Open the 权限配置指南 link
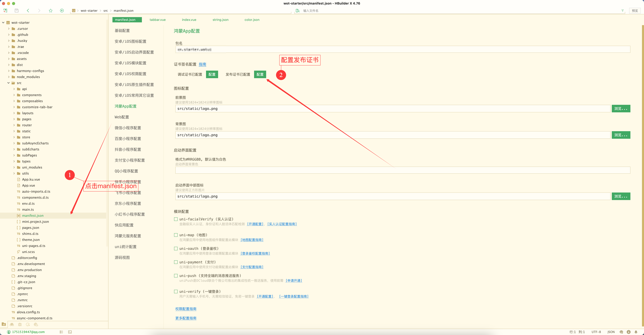The height and width of the screenshot is (335, 644). tap(186, 309)
